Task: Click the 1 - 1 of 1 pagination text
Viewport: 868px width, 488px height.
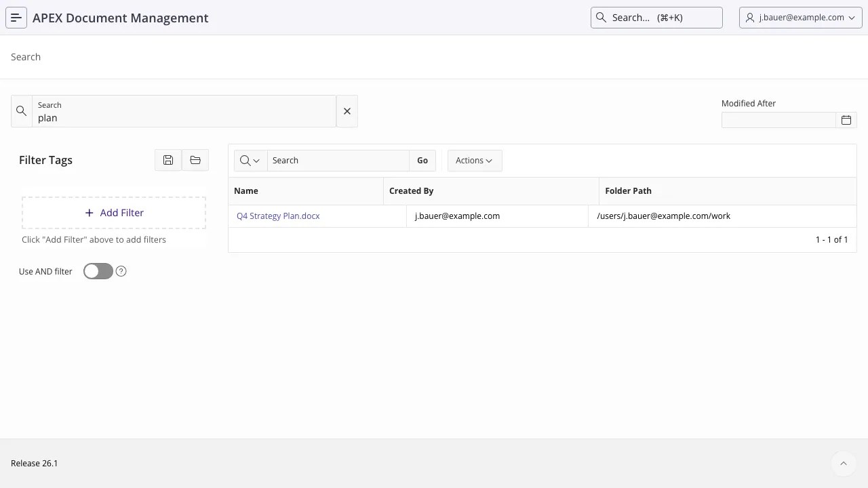Action: pos(831,240)
